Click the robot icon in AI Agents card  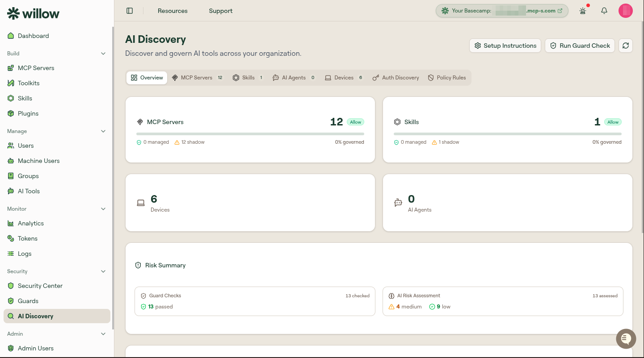pyautogui.click(x=398, y=203)
